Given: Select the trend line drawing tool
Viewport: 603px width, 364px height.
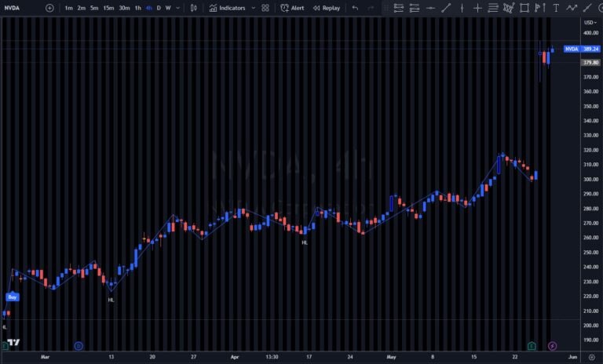Looking at the screenshot, I should (x=446, y=8).
